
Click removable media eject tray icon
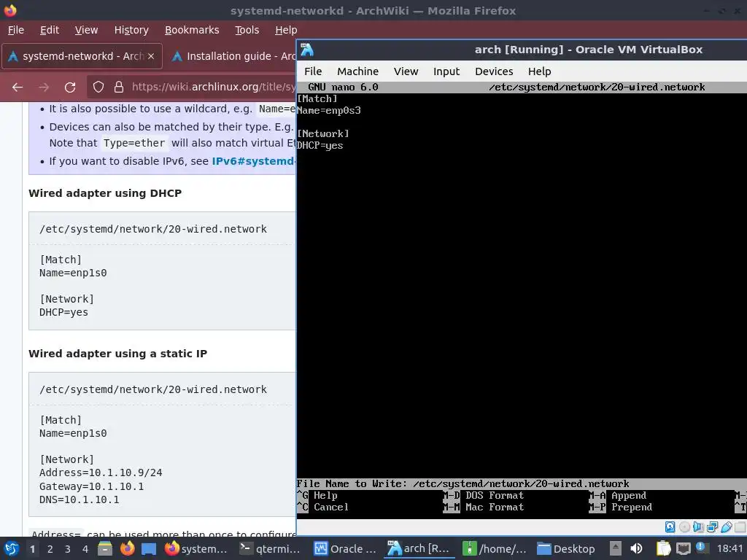pyautogui.click(x=616, y=548)
